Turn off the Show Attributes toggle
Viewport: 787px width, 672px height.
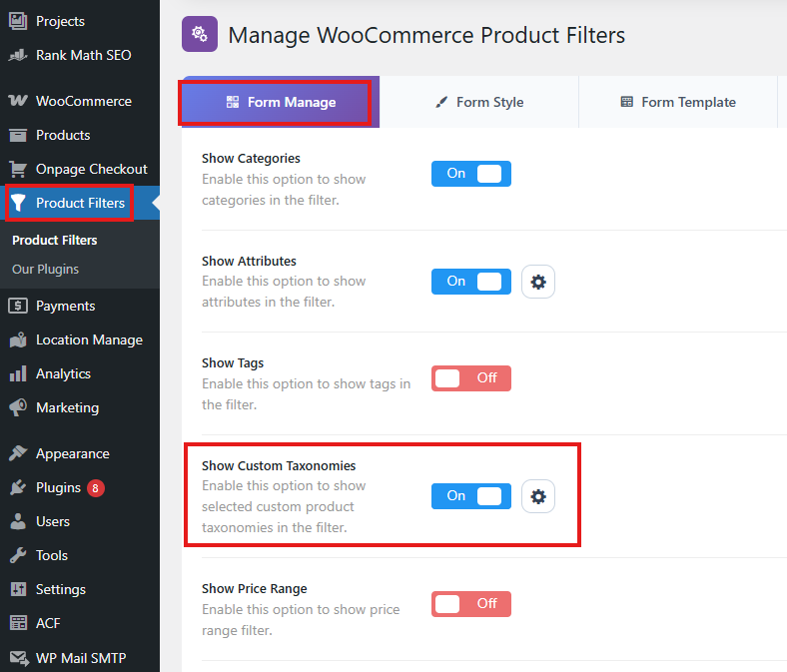471,282
